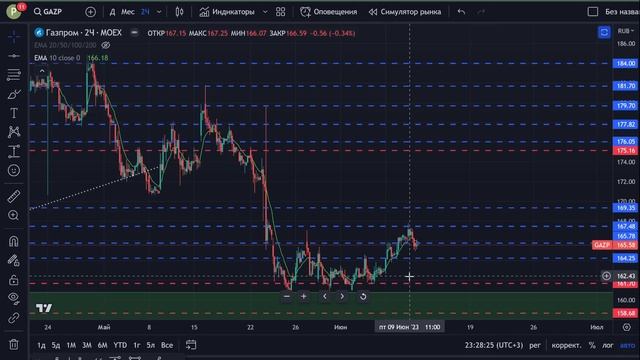Toggle lock all drawing tools
Viewport: 640px width, 360px height.
point(14,280)
